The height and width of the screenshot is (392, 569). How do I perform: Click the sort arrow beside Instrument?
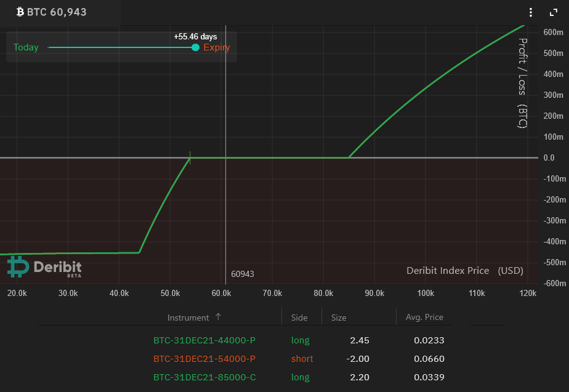(x=218, y=317)
